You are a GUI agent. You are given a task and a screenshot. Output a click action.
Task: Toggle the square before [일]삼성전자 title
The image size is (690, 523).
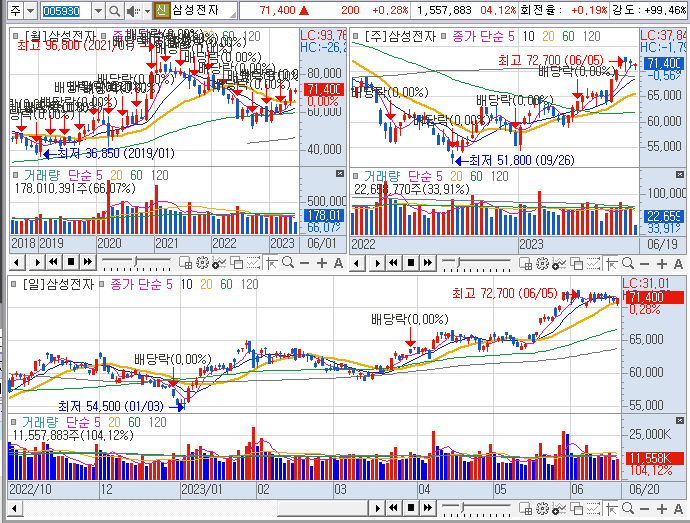click(14, 284)
